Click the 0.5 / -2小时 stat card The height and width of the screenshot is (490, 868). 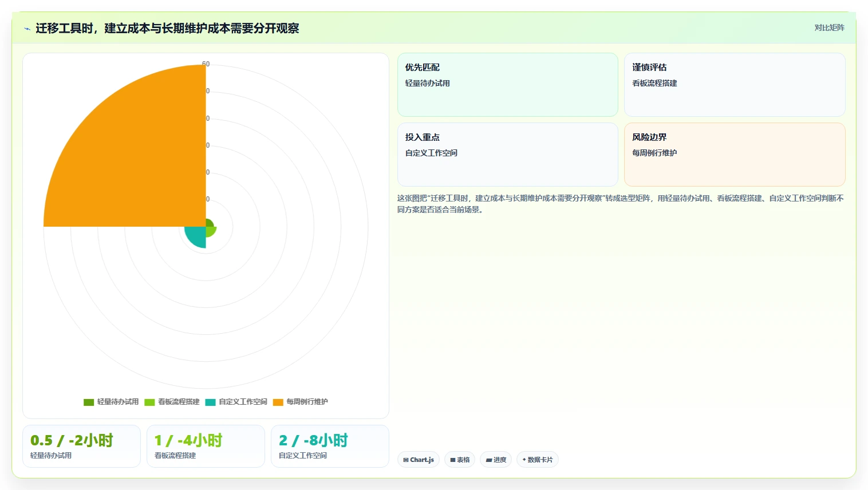click(81, 446)
